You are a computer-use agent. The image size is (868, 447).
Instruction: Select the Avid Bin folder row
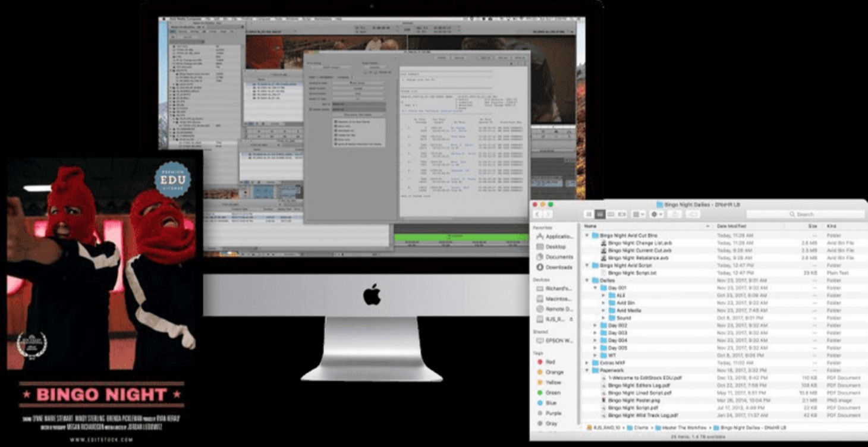[x=724, y=303]
